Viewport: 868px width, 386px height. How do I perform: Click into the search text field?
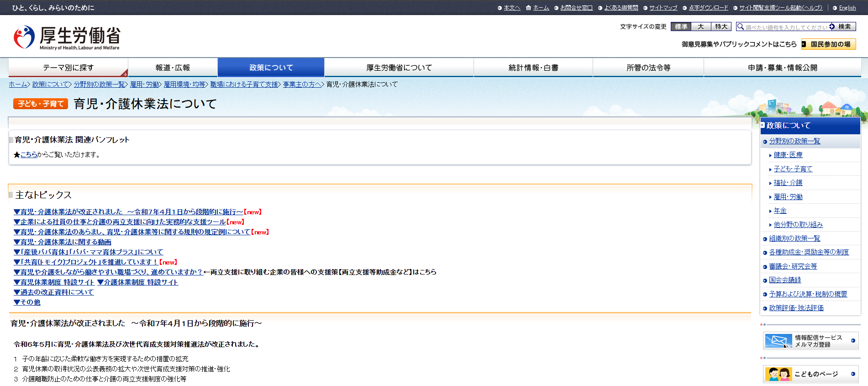tap(785, 27)
